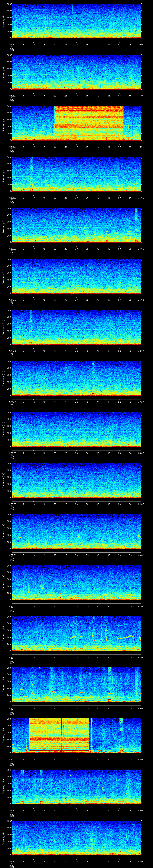Click the "32:00" end time label

point(141,147)
